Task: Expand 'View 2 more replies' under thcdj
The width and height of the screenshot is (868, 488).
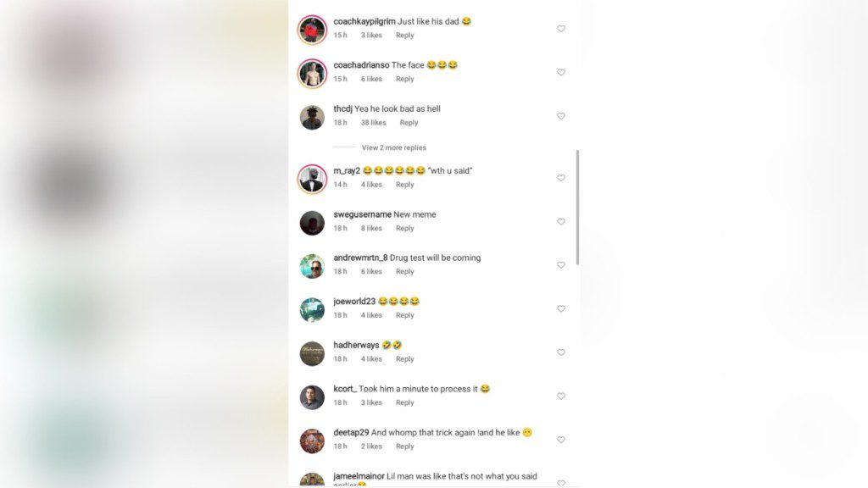Action: pyautogui.click(x=393, y=147)
